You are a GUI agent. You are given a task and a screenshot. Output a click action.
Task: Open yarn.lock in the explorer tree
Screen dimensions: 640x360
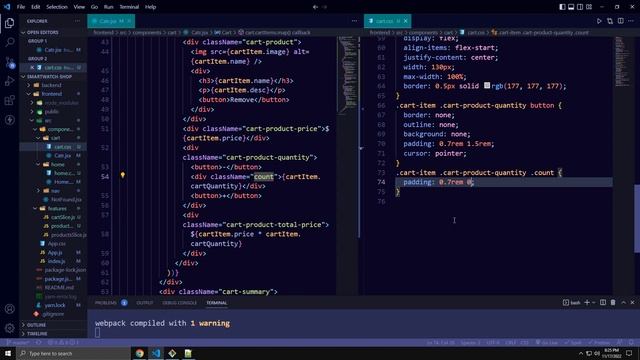coord(55,305)
